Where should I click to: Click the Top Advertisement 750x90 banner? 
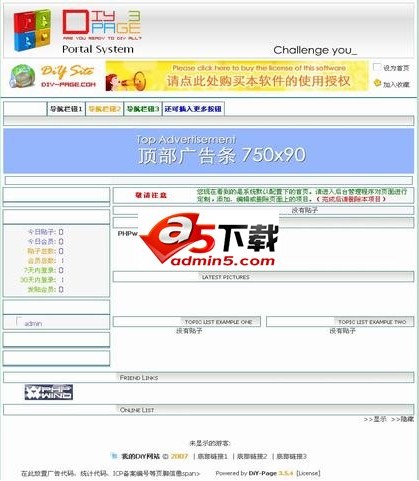click(209, 151)
